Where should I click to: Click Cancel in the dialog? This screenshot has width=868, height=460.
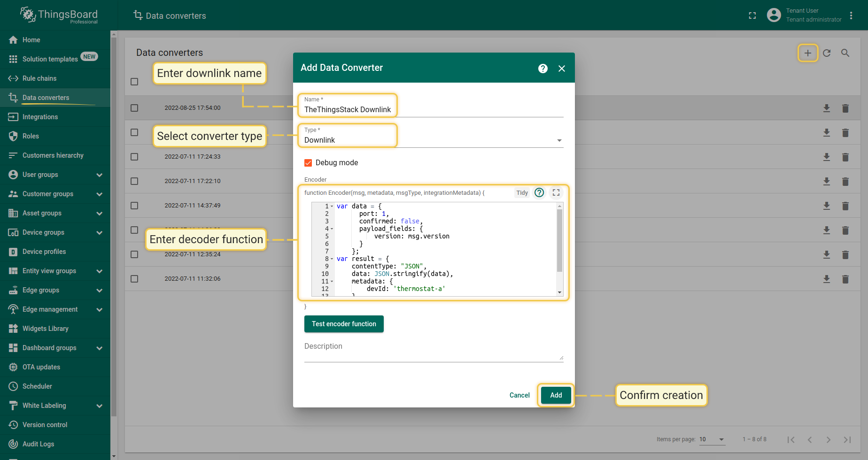pos(519,395)
